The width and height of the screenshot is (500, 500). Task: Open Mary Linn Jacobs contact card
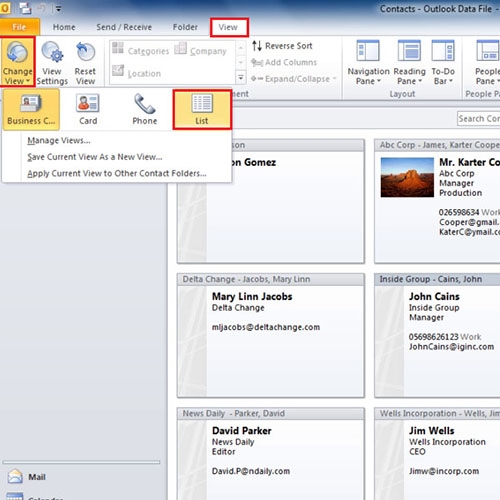click(271, 335)
